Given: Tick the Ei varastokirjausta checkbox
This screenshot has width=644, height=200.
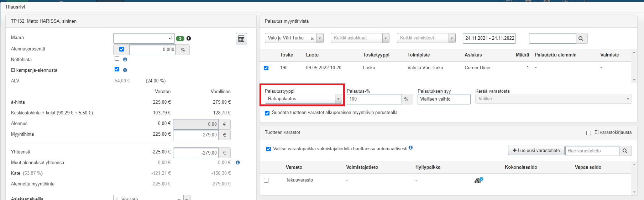Looking at the screenshot, I should point(588,133).
